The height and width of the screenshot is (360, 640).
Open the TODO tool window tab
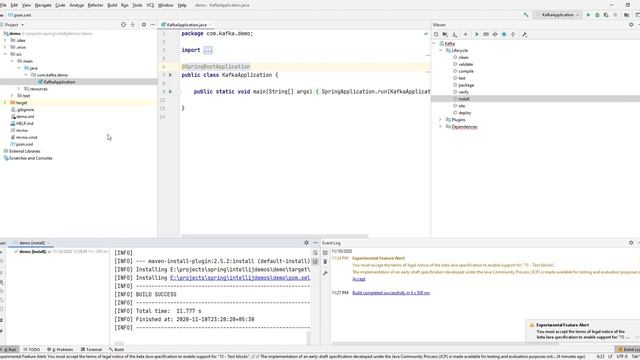32,350
